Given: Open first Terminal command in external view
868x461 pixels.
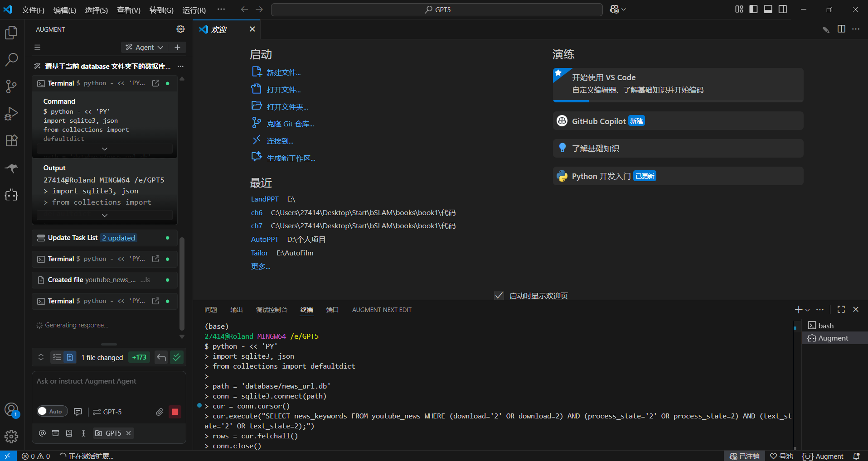Looking at the screenshot, I should point(155,83).
